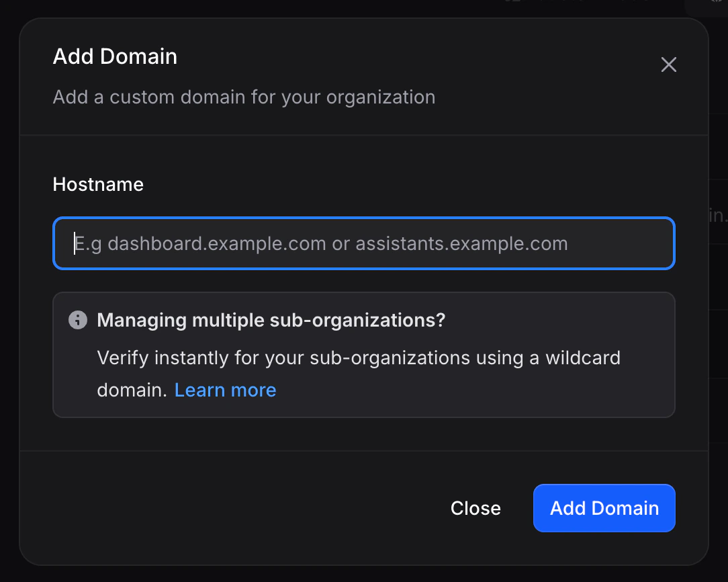Viewport: 728px width, 582px height.
Task: Click the info icon beside Managing multiple sub-organizations
Action: [78, 320]
